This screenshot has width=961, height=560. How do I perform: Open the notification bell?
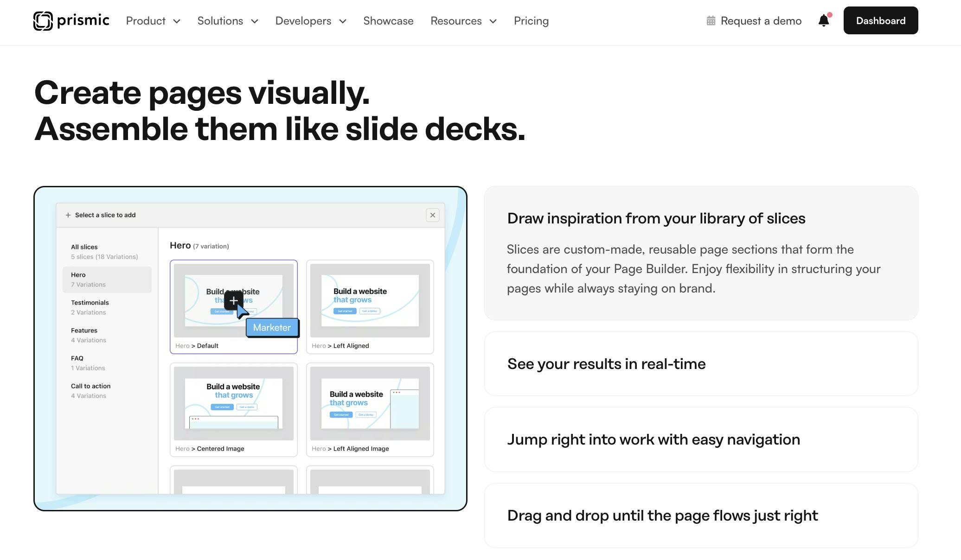tap(823, 20)
